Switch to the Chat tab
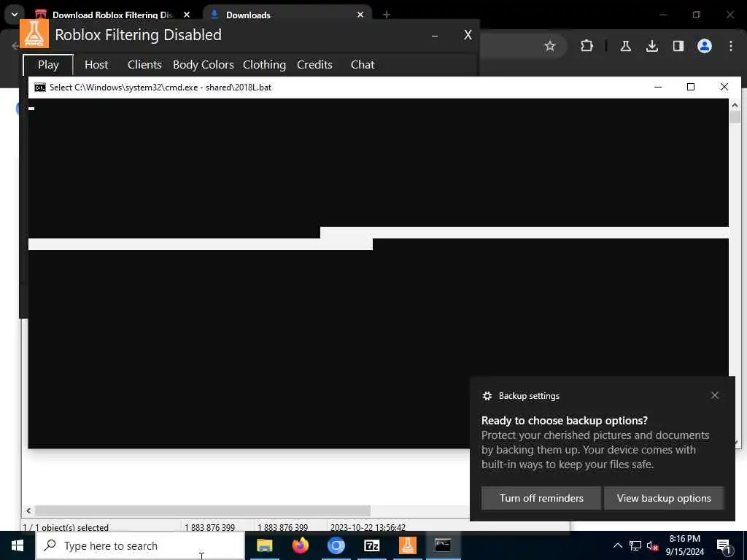The height and width of the screenshot is (560, 747). (363, 65)
